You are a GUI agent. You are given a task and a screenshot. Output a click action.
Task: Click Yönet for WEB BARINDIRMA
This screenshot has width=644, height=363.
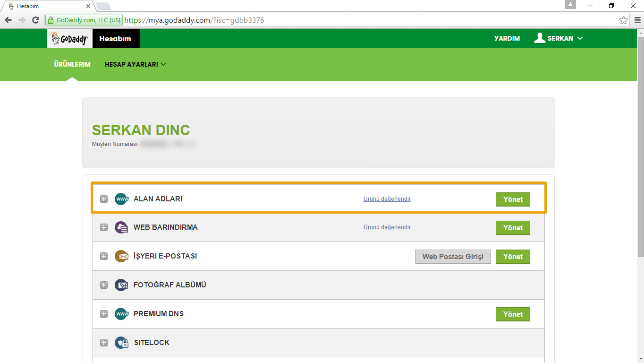pos(513,227)
